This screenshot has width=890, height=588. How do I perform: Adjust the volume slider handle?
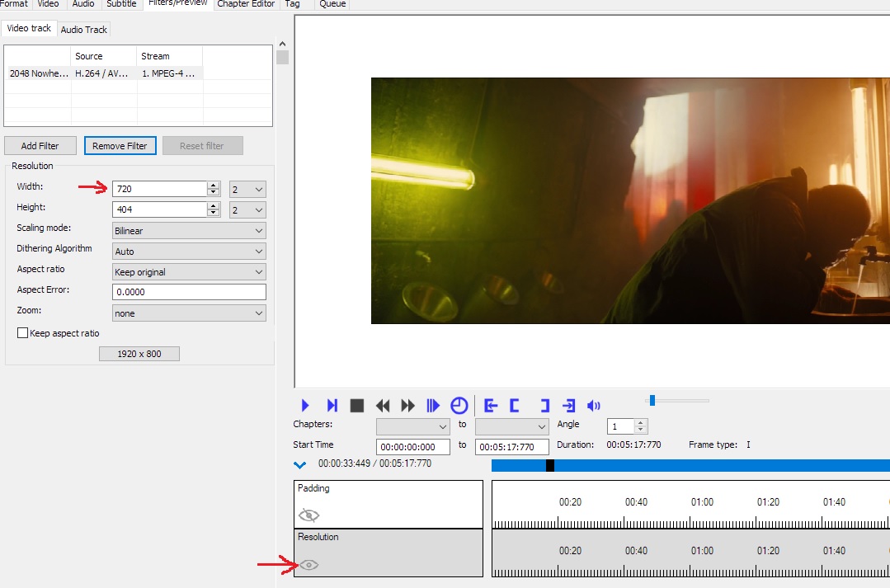[652, 401]
